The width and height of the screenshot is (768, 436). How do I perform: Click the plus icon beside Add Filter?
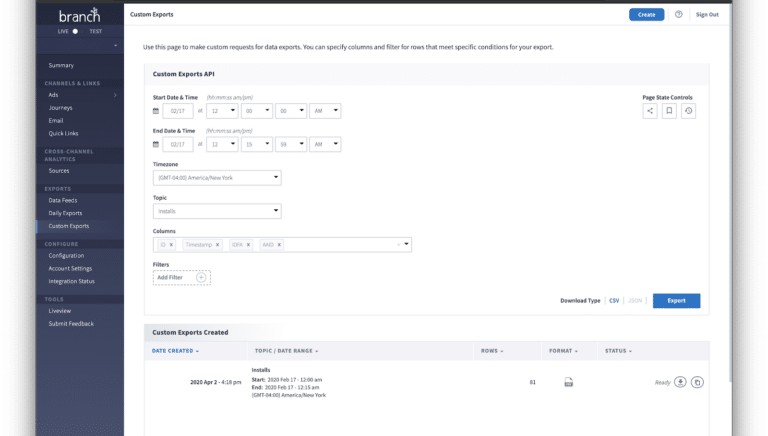(201, 277)
